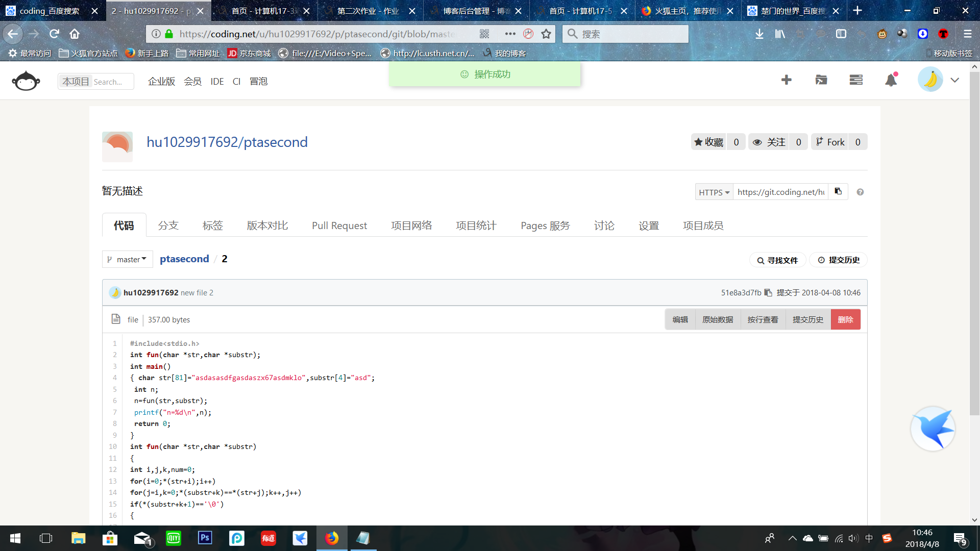Viewport: 980px width, 551px height.
Task: Star the repository with 收藏 button
Action: point(708,142)
